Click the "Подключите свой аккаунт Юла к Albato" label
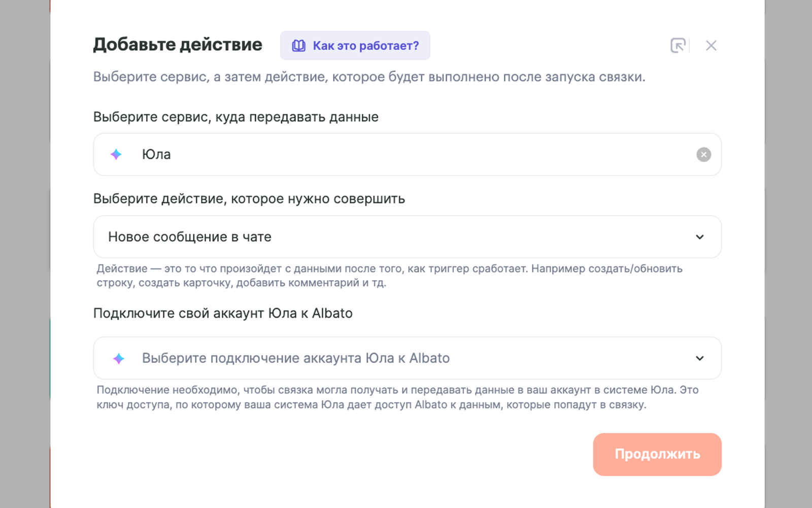Viewport: 812px width, 508px height. click(x=223, y=313)
